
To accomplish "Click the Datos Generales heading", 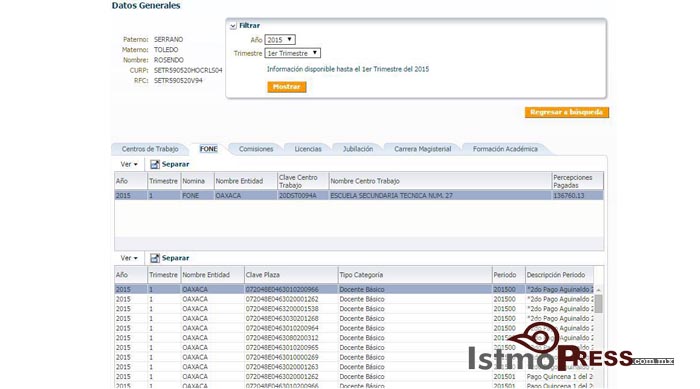I will click(146, 6).
